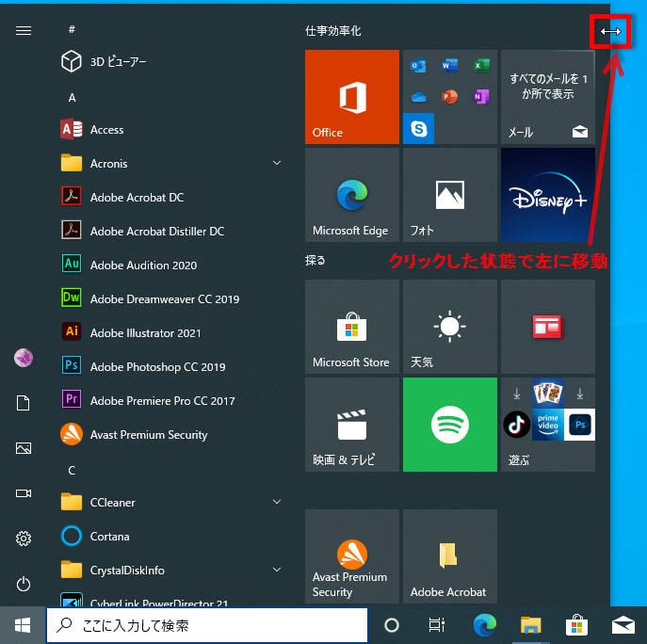Click the Power button in sidebar

tap(24, 584)
